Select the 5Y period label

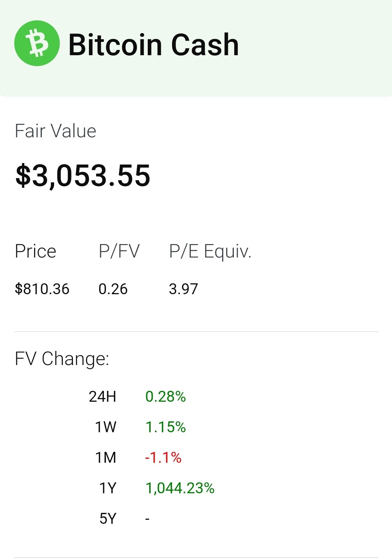(x=108, y=519)
